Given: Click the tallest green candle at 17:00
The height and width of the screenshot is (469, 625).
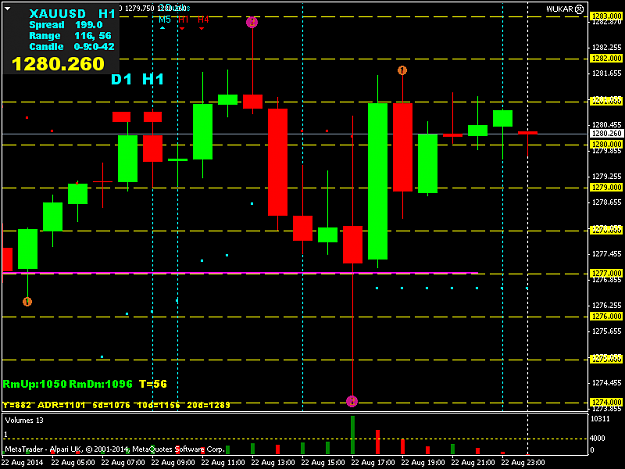Looking at the screenshot, I should tap(377, 181).
